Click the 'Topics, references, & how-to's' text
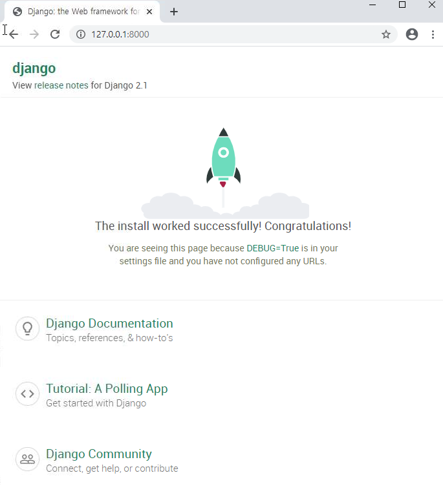Screen dimensions: 443x504 click(x=109, y=338)
